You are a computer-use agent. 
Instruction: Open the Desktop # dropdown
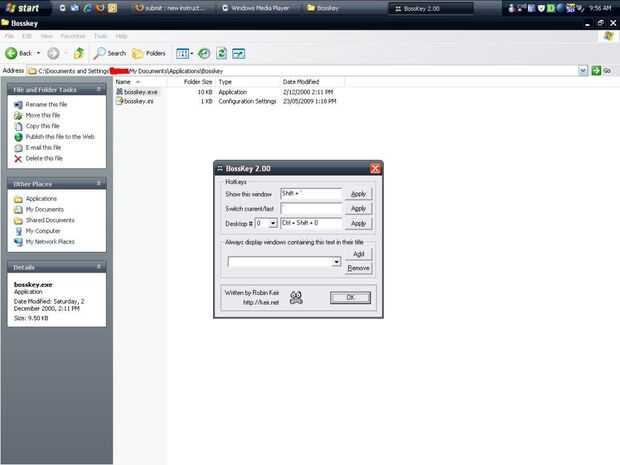point(273,224)
